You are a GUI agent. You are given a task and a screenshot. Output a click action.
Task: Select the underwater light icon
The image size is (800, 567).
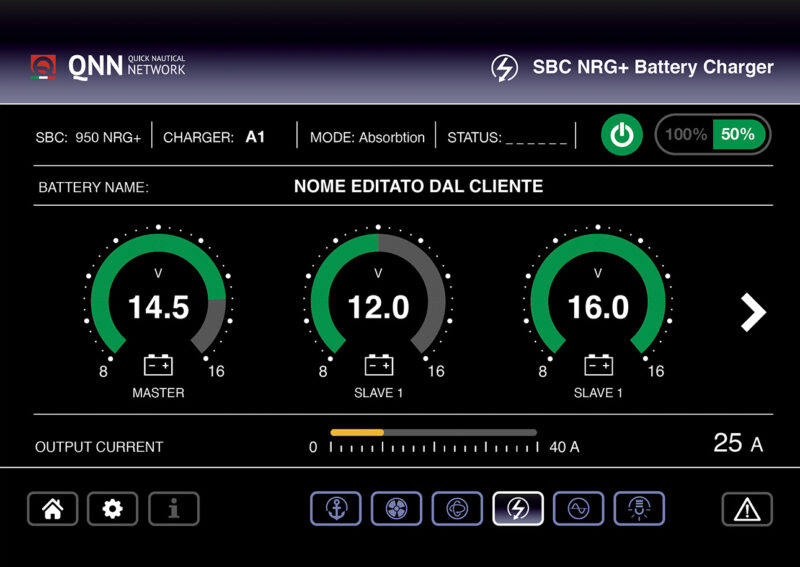[x=639, y=508]
